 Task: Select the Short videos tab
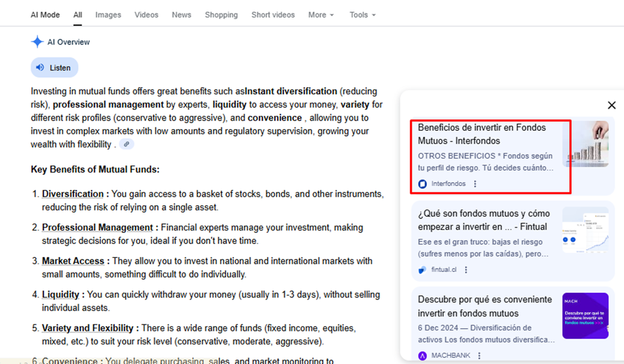pyautogui.click(x=273, y=15)
